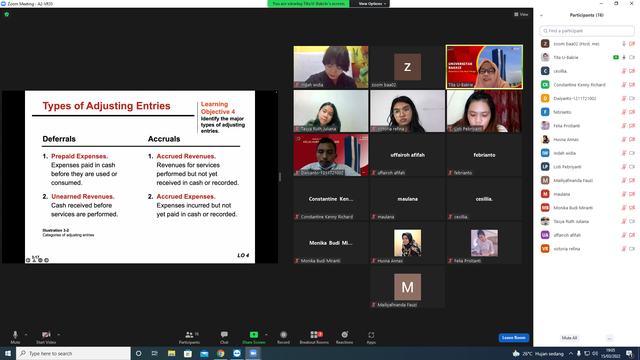This screenshot has height=360, width=640.
Task: Select Tasya Ruth Juliana in participants list
Action: [x=587, y=221]
